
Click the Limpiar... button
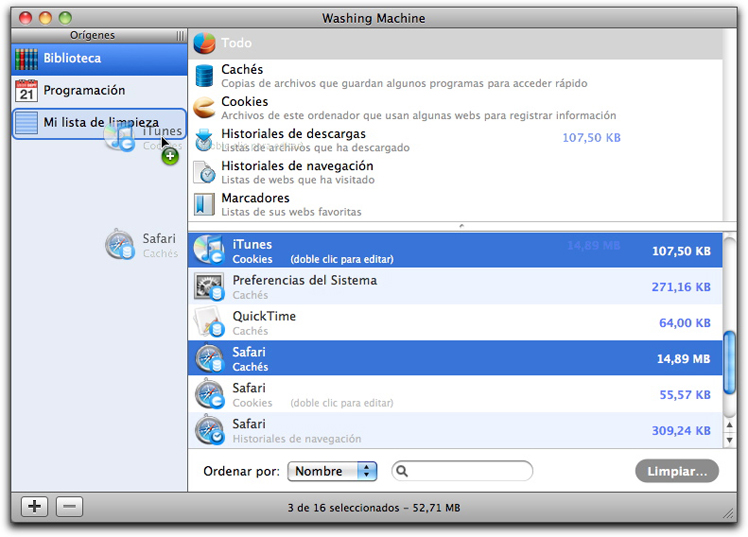[676, 471]
